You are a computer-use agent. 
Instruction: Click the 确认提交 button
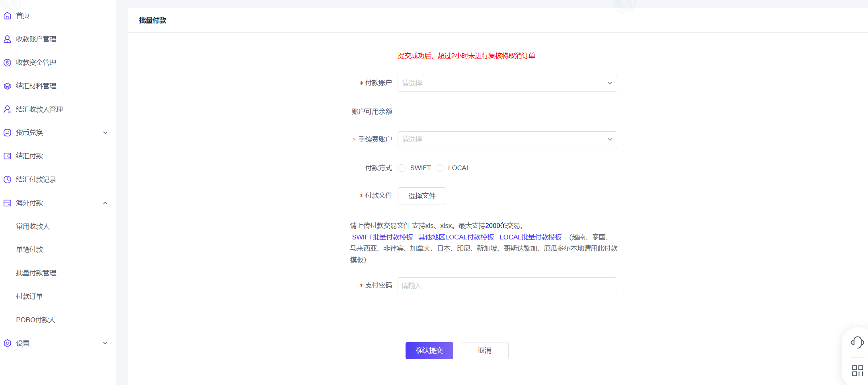coord(429,350)
